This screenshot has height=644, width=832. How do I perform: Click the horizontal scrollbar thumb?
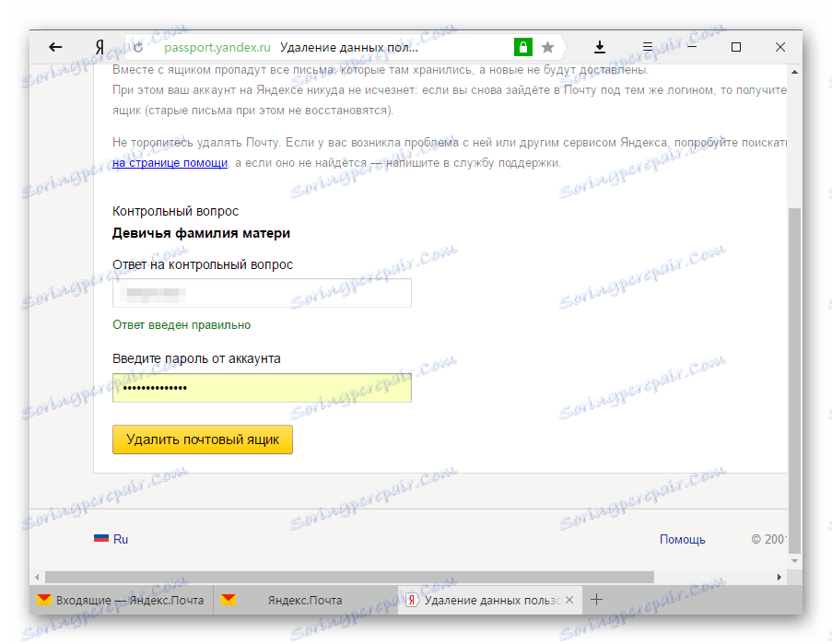point(349,577)
